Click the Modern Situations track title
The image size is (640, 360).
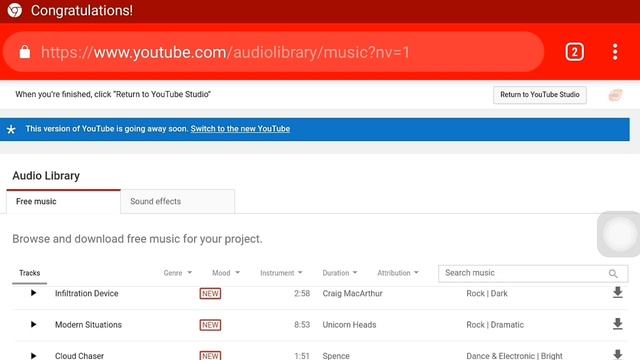(88, 324)
